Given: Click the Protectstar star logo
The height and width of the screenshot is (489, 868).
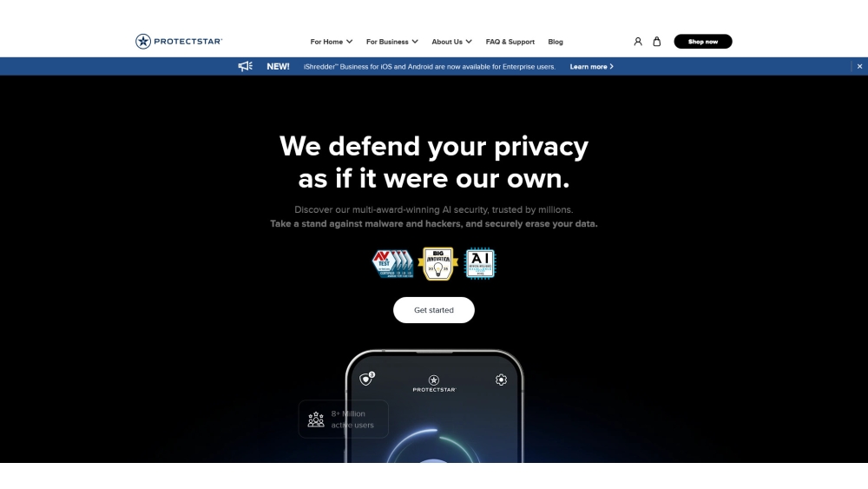Looking at the screenshot, I should coord(143,42).
